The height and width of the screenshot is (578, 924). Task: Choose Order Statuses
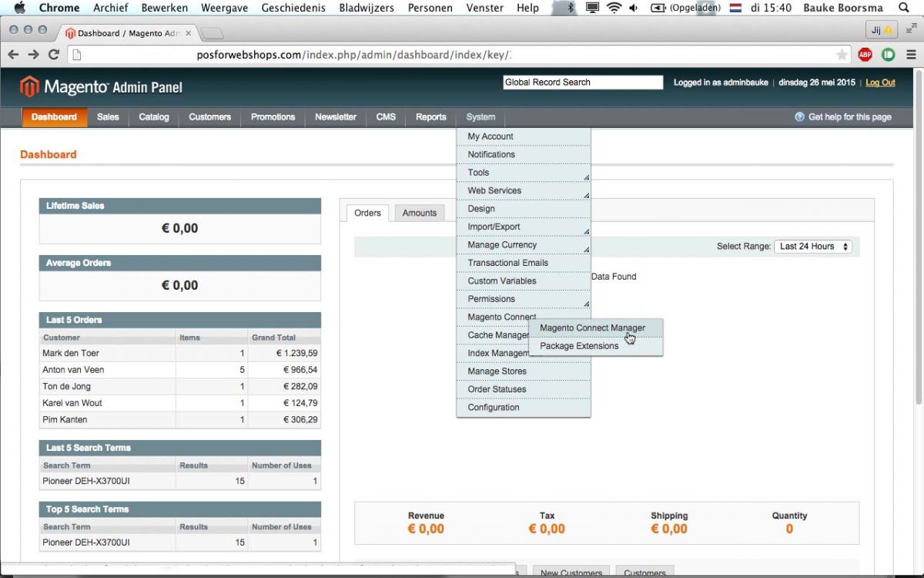pyautogui.click(x=524, y=389)
